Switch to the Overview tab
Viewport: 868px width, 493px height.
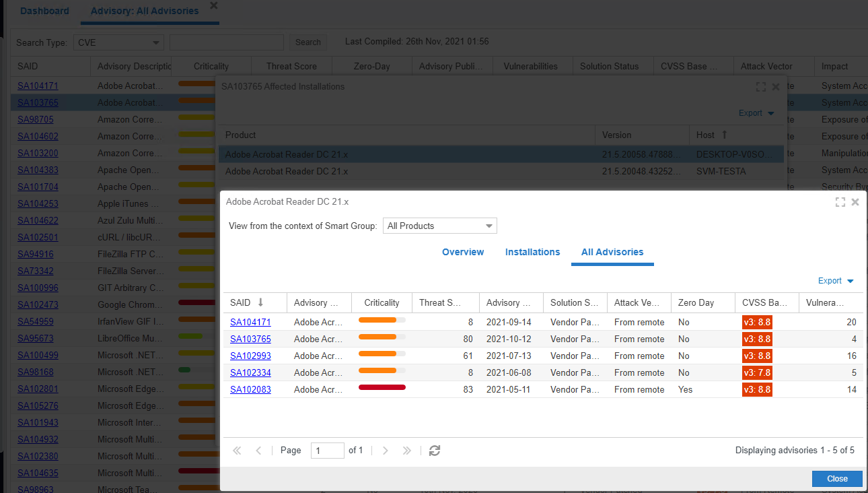coord(463,252)
